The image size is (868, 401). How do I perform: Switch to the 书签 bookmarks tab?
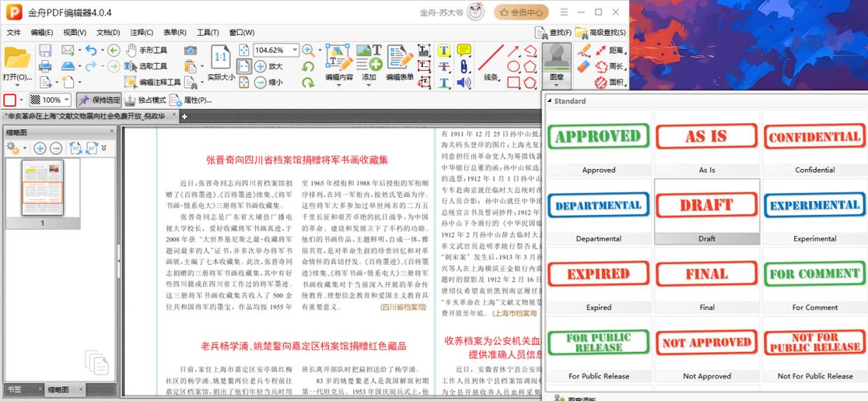pos(14,389)
